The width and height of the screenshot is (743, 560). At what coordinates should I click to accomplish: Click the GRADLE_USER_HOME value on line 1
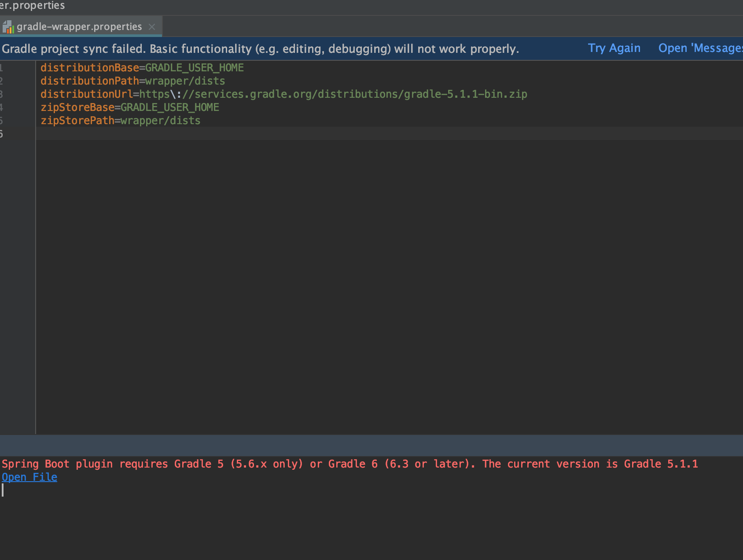tap(195, 68)
